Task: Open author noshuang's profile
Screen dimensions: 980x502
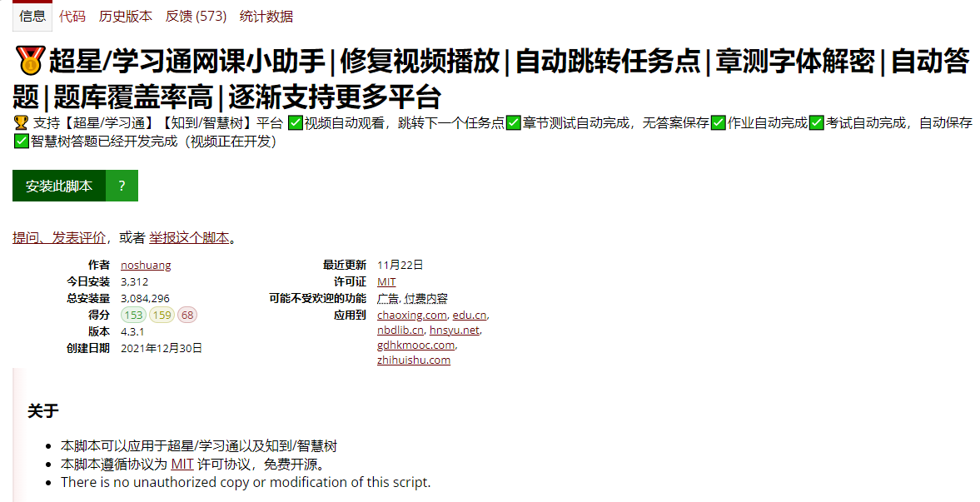Action: click(146, 265)
